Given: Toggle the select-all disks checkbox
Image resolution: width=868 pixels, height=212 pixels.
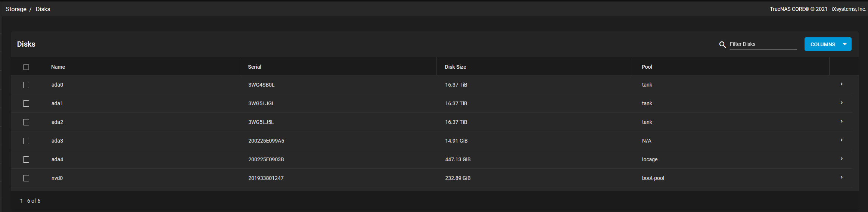Looking at the screenshot, I should coord(26,67).
